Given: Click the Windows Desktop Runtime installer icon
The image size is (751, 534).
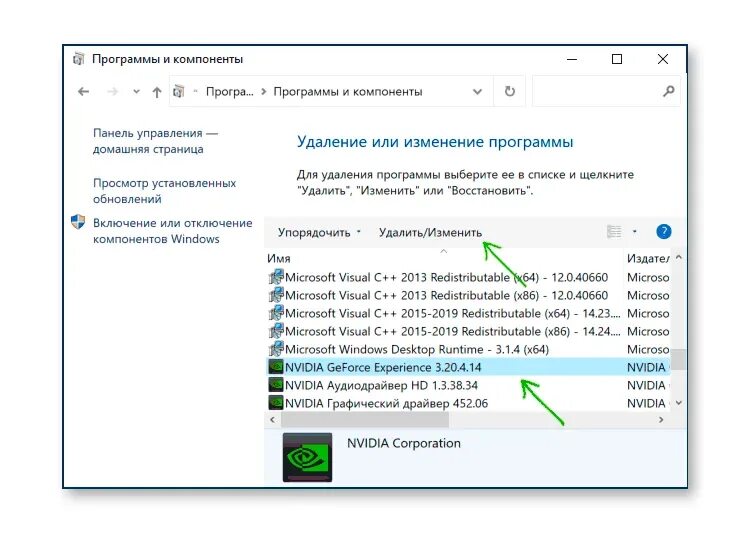Looking at the screenshot, I should [276, 349].
